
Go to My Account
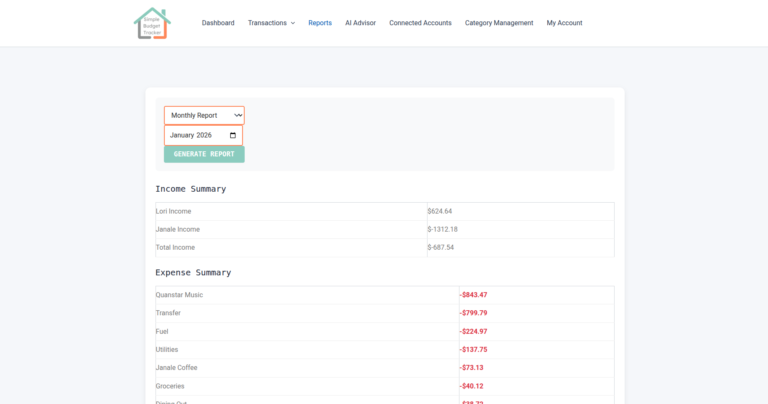pyautogui.click(x=564, y=23)
